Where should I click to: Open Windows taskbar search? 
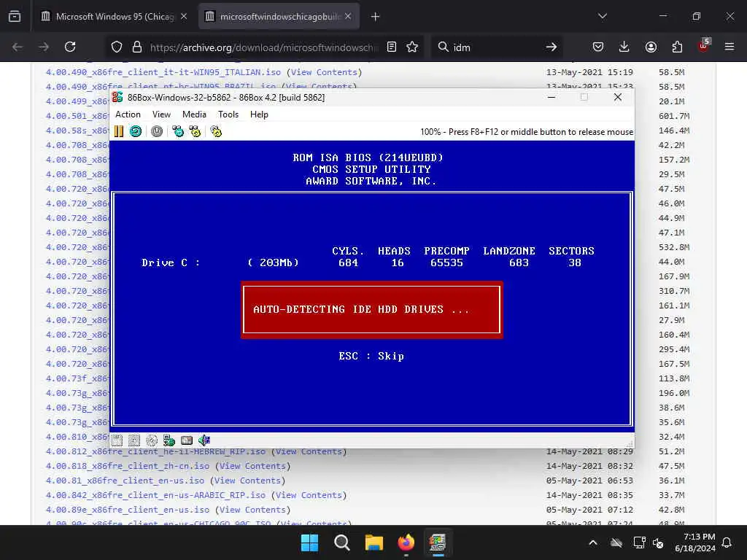[341, 542]
